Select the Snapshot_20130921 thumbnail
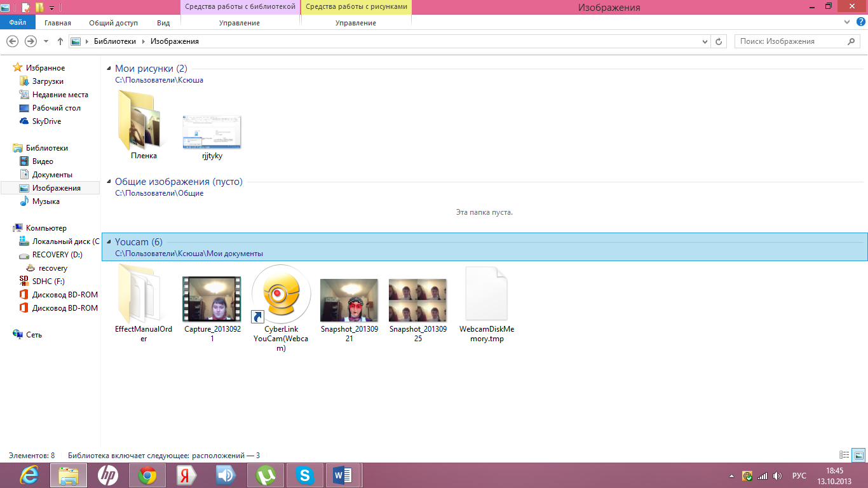The image size is (868, 488). pos(349,309)
